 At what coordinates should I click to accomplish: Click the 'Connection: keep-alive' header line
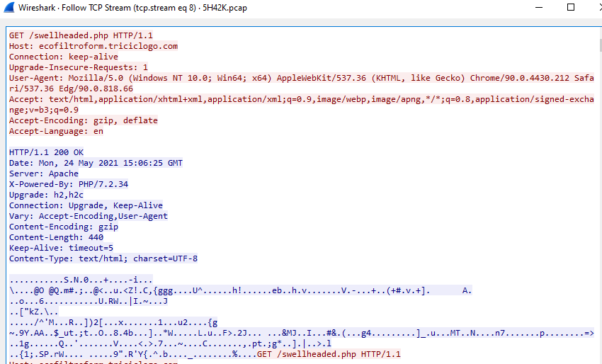coord(64,57)
